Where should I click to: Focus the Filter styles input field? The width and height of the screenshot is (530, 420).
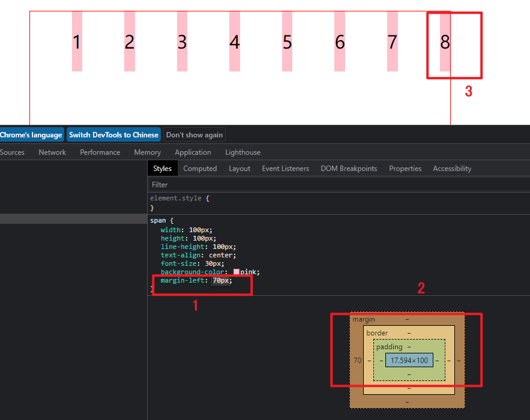point(339,185)
